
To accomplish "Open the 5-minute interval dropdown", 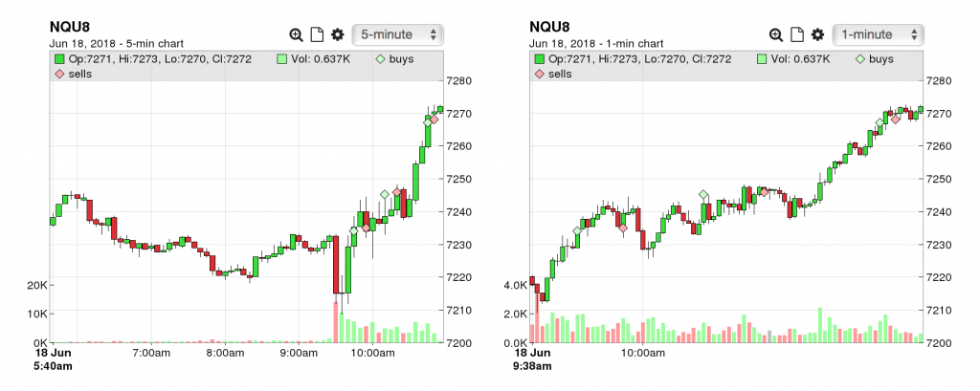I will (x=397, y=34).
